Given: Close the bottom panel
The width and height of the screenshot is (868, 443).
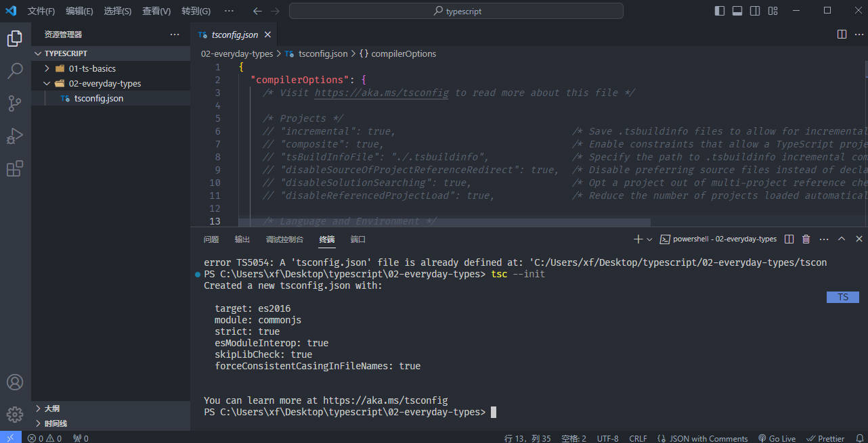Looking at the screenshot, I should (x=859, y=239).
